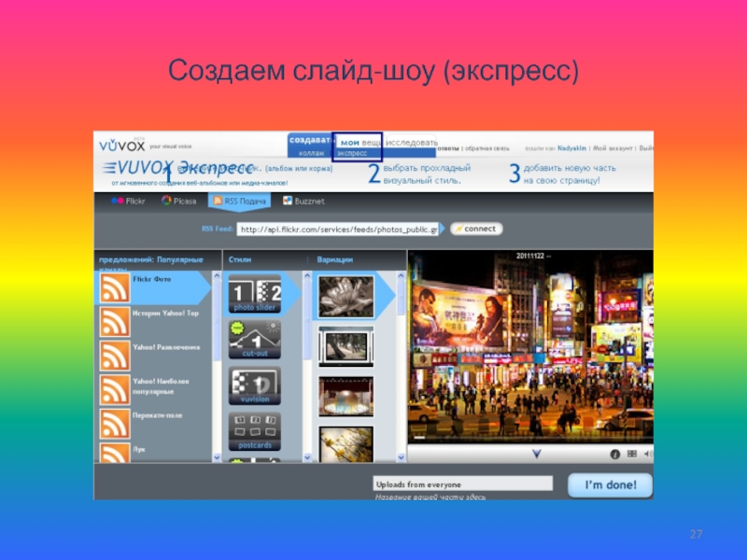
Task: Select the Buzznet source tab
Action: (x=301, y=201)
